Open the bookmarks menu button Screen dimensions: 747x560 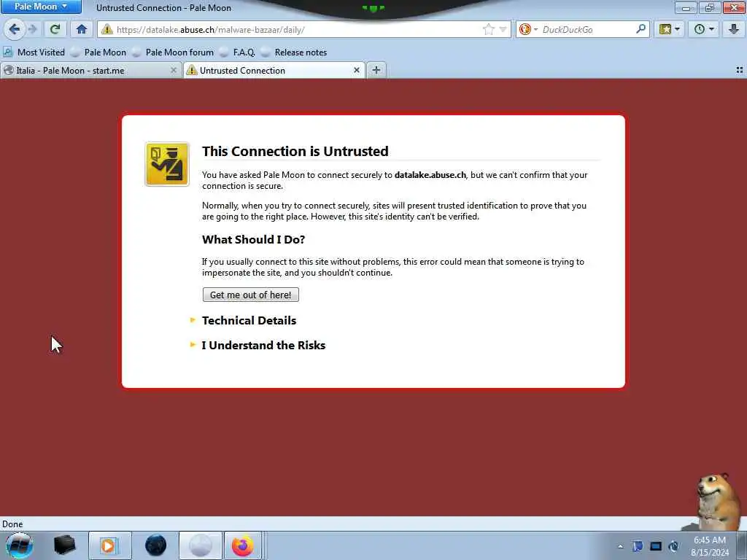(669, 29)
